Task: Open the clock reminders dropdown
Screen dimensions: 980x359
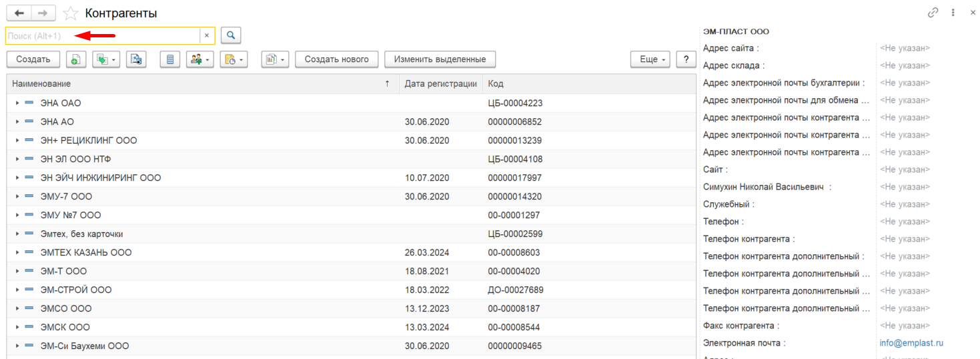Action: (233, 59)
